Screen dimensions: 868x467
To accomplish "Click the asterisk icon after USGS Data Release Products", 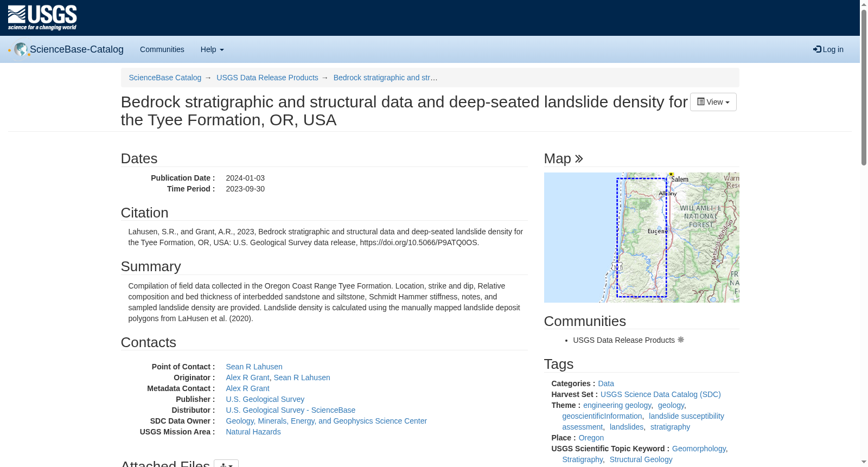I will click(681, 340).
